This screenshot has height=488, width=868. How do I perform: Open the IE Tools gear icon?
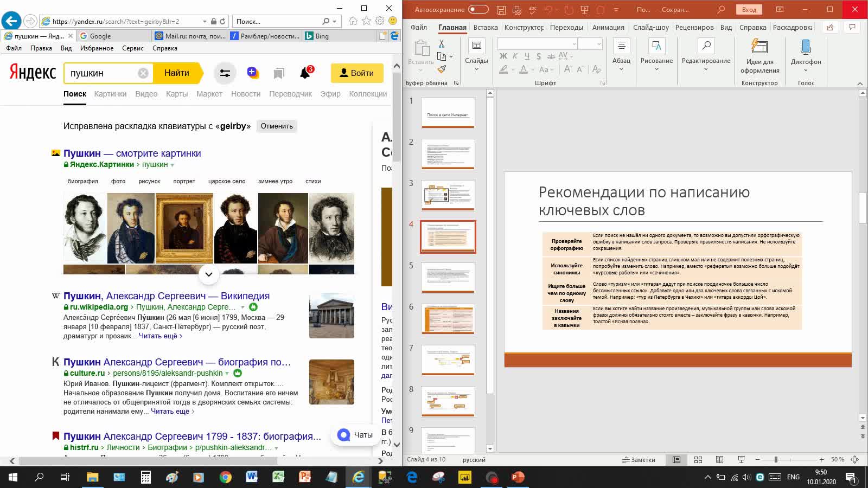379,21
